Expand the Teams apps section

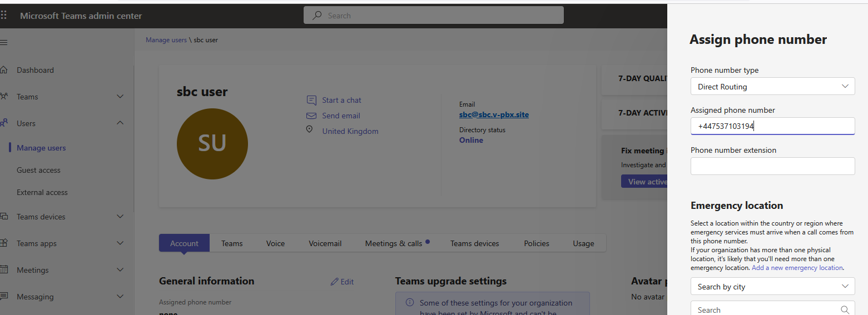[120, 243]
